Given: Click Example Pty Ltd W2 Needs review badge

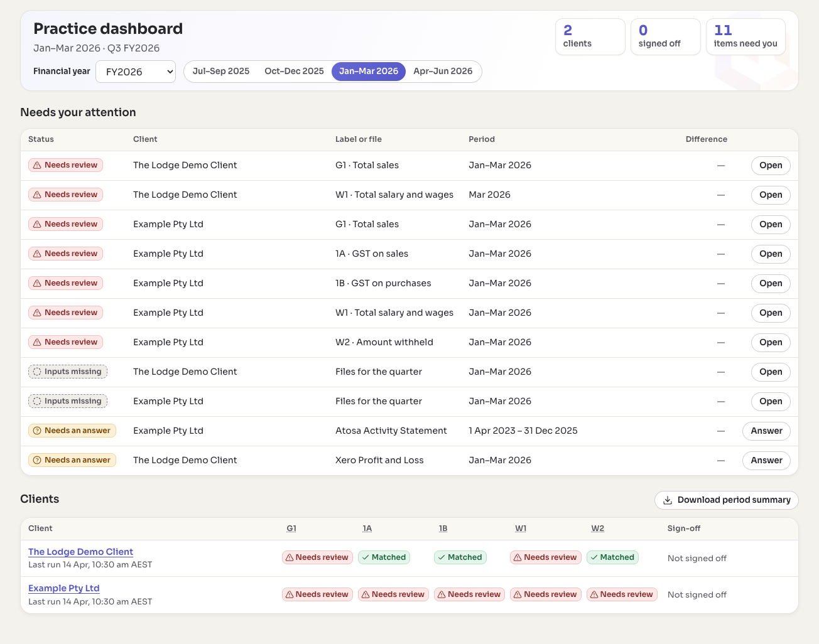Looking at the screenshot, I should (x=622, y=594).
